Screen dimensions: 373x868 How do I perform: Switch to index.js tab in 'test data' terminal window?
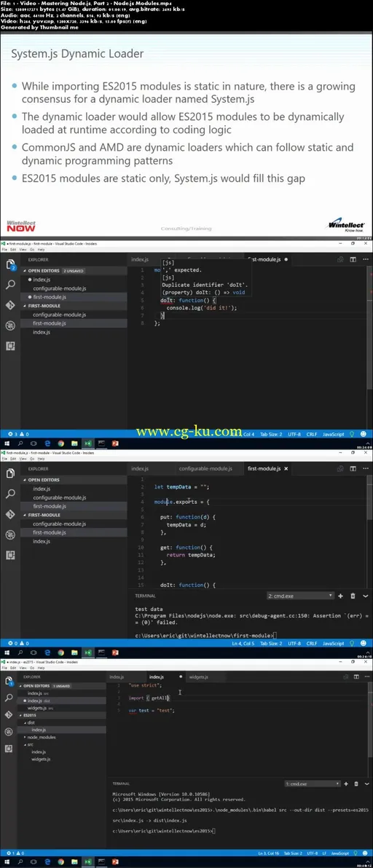click(x=139, y=468)
